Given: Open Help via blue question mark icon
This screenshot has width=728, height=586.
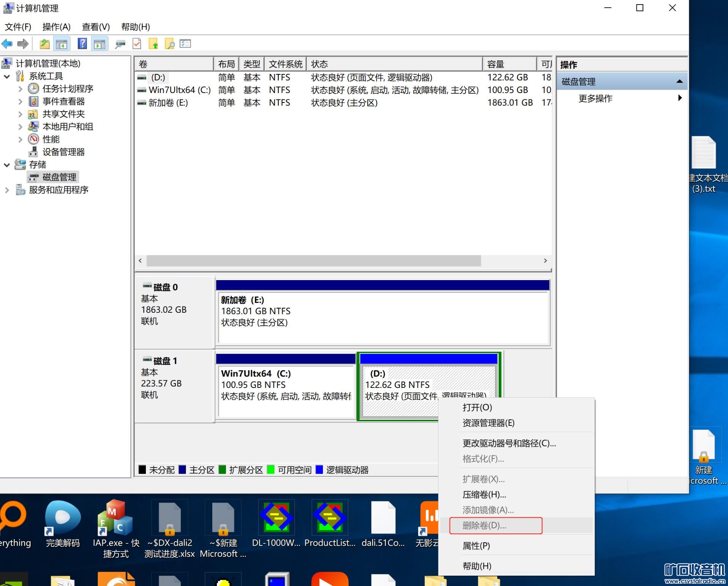Looking at the screenshot, I should point(82,44).
